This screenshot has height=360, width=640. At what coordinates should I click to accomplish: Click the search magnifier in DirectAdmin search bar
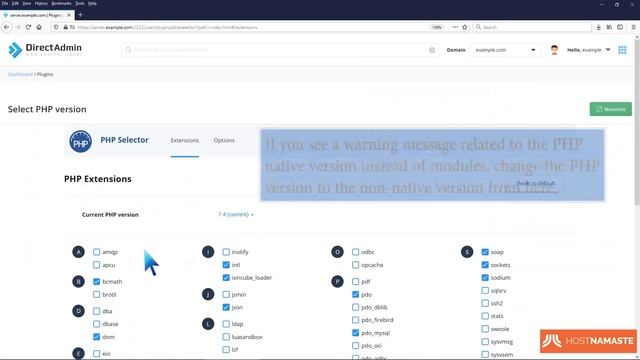[128, 50]
